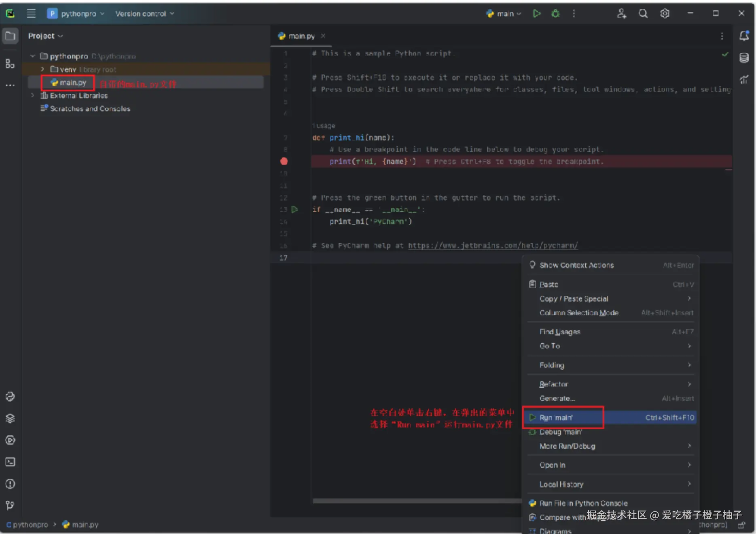Open the Project view selector dropdown
Image resolution: width=756 pixels, height=534 pixels.
[x=45, y=36]
